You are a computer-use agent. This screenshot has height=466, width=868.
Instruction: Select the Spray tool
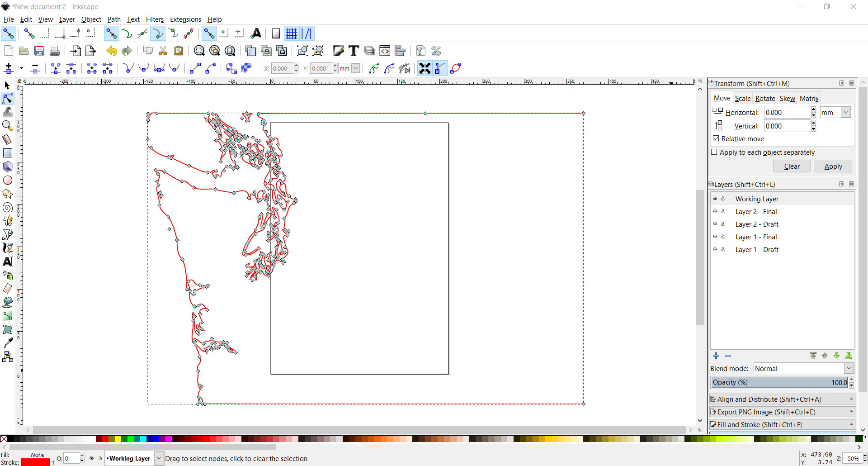point(8,275)
